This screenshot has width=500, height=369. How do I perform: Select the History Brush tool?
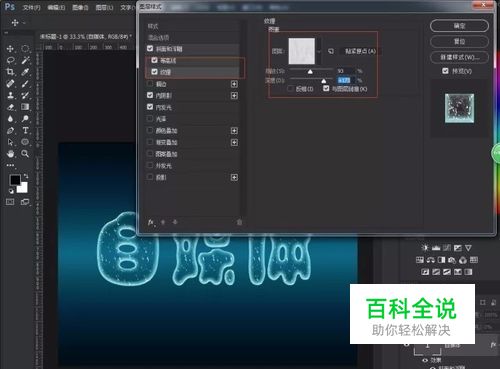click(25, 95)
